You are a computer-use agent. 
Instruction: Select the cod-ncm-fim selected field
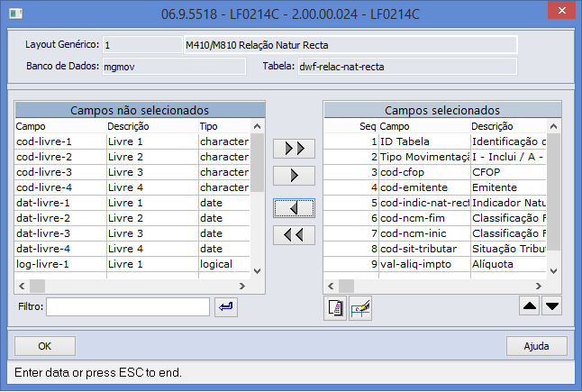click(435, 218)
